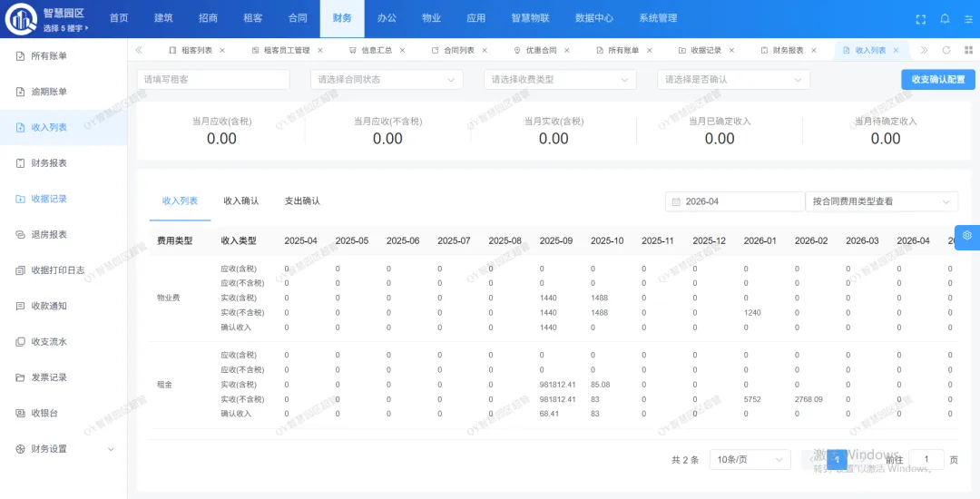Close the 收入列表 tab
The height and width of the screenshot is (499, 980).
897,50
